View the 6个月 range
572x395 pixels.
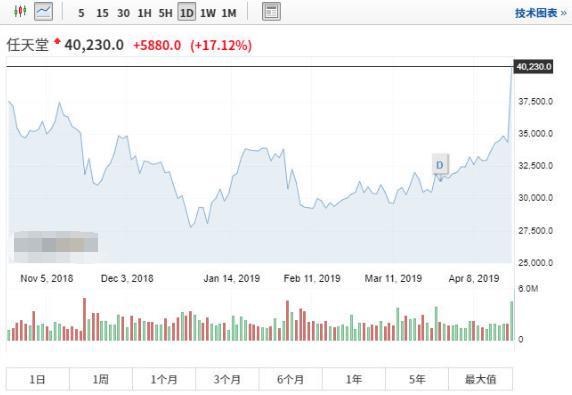290,379
